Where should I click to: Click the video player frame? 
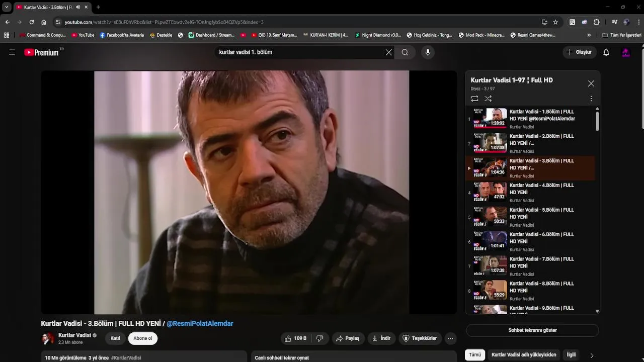[x=249, y=193]
